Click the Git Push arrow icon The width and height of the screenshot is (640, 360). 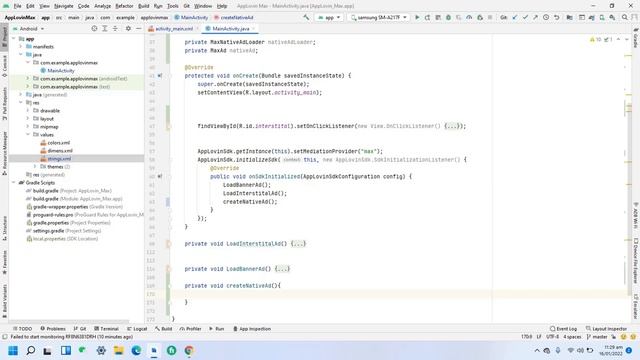click(x=535, y=18)
